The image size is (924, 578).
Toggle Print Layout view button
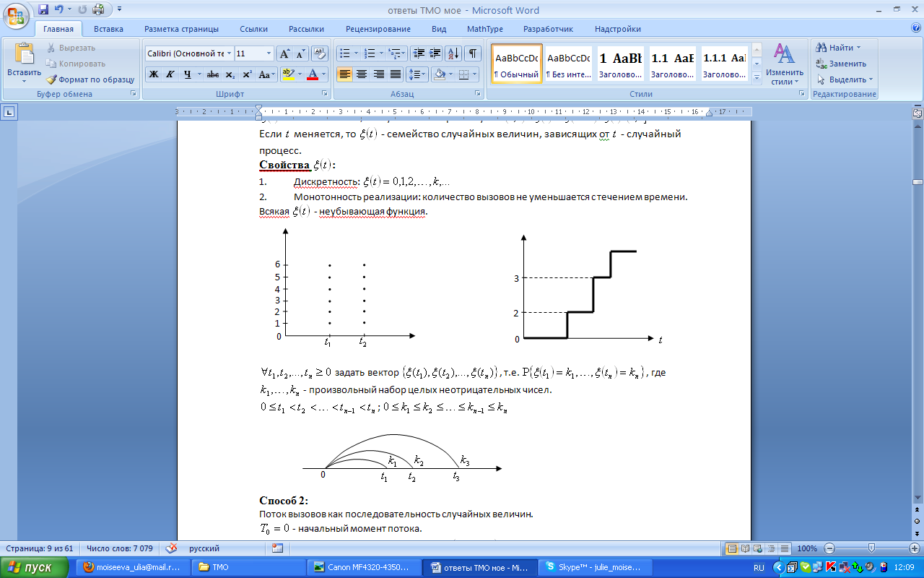[733, 548]
